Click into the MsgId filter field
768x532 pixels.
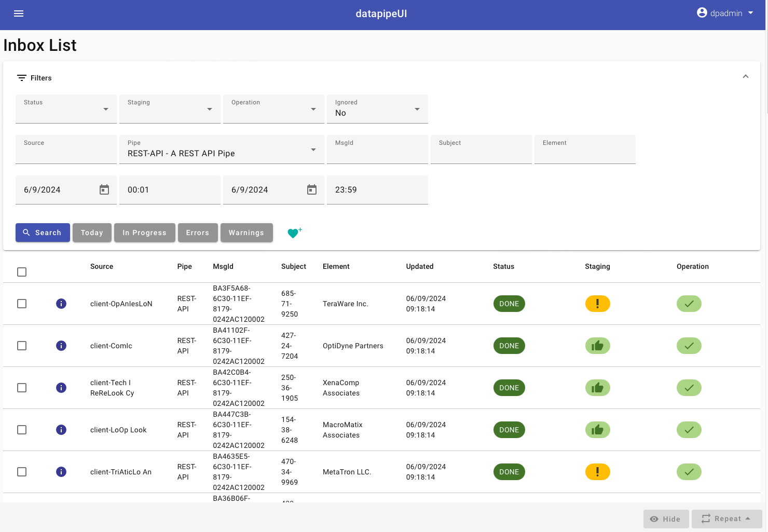(377, 151)
